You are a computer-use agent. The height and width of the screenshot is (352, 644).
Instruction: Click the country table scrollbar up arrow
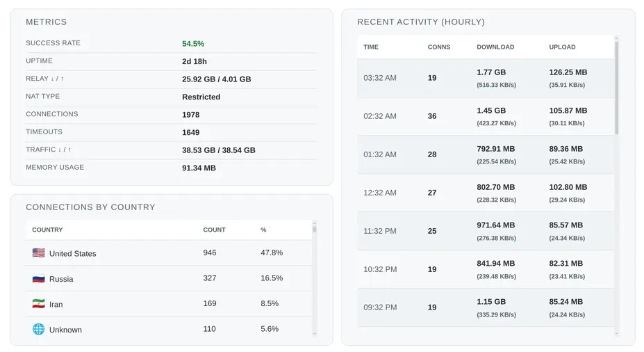315,223
